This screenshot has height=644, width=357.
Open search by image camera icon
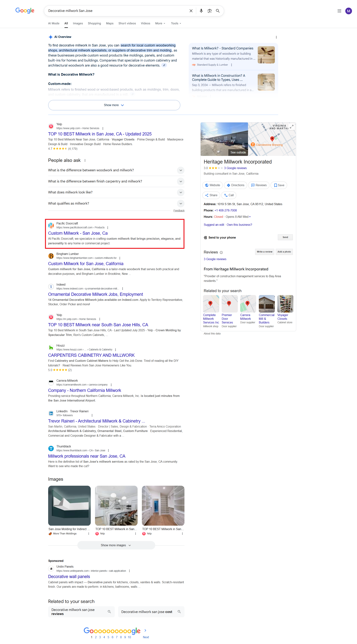coord(209,11)
